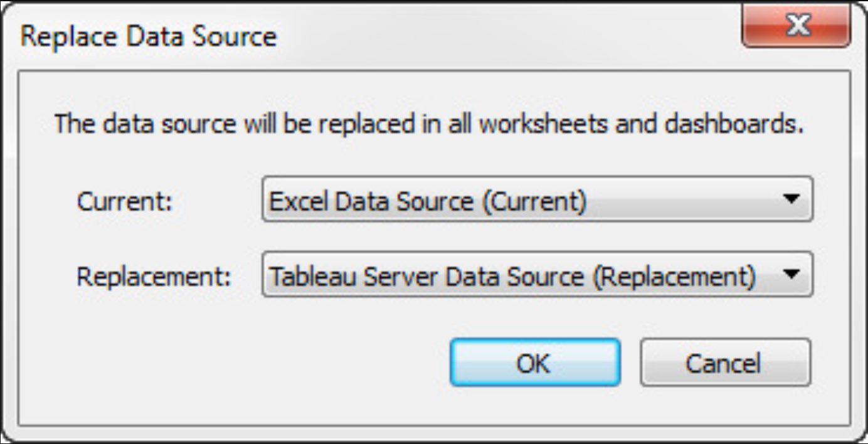Select the "Tableau Server Data Source (Replacement)" entry
This screenshot has height=444, width=868.
click(x=512, y=276)
